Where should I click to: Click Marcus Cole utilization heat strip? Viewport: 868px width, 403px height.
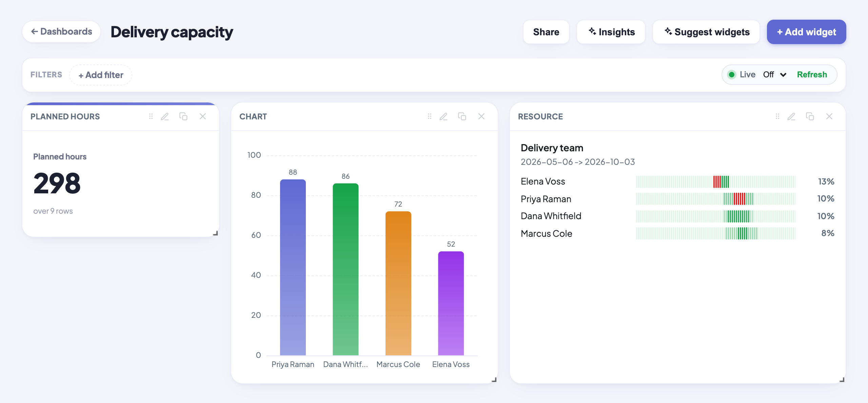(x=716, y=233)
